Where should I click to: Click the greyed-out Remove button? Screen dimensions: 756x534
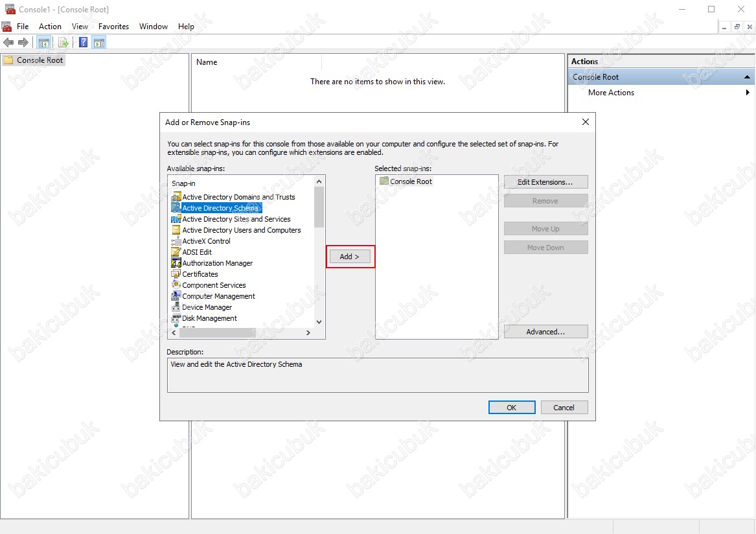pos(546,201)
